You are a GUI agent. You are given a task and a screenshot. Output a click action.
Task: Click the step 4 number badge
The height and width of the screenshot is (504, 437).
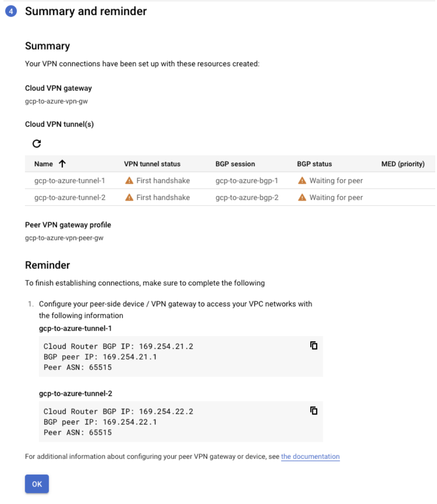(11, 12)
